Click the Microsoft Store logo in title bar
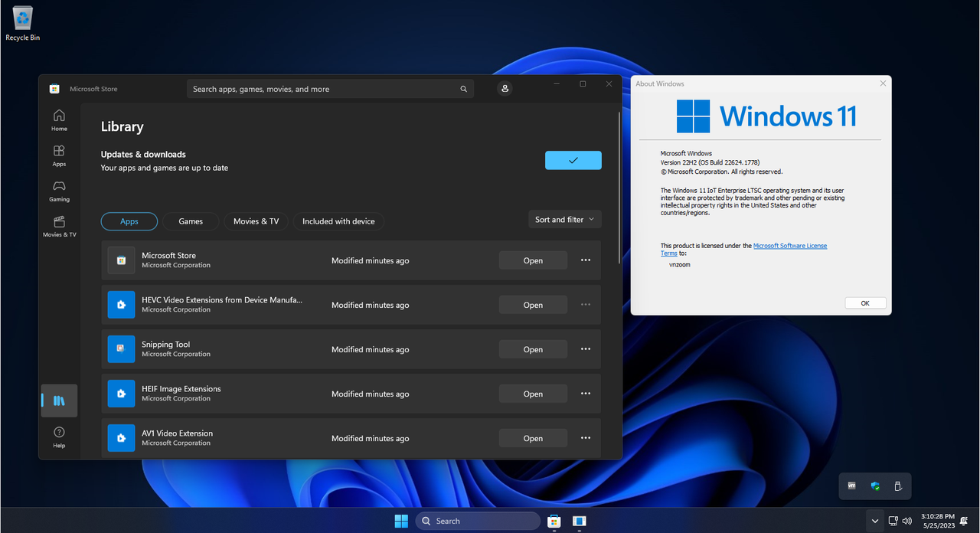Screen dimensions: 980x533 click(x=54, y=89)
